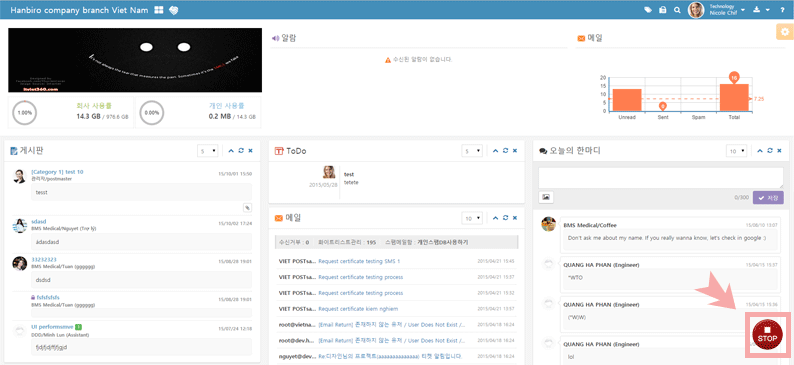Open the Email Return mail from root@vietna
794x365 pixels.
pyautogui.click(x=391, y=325)
